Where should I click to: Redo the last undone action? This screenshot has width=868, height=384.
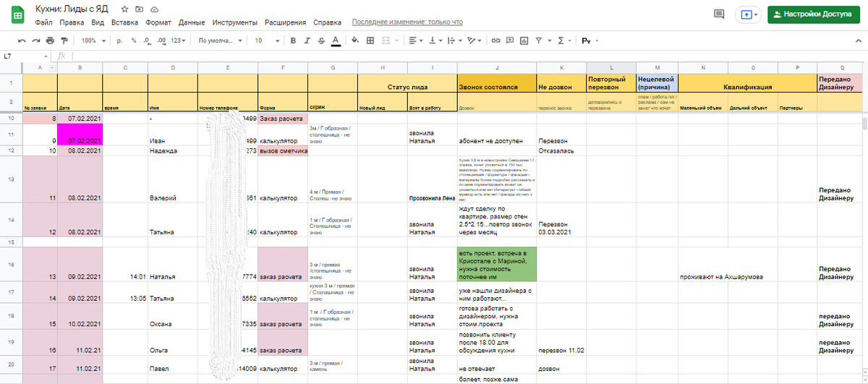click(x=36, y=40)
